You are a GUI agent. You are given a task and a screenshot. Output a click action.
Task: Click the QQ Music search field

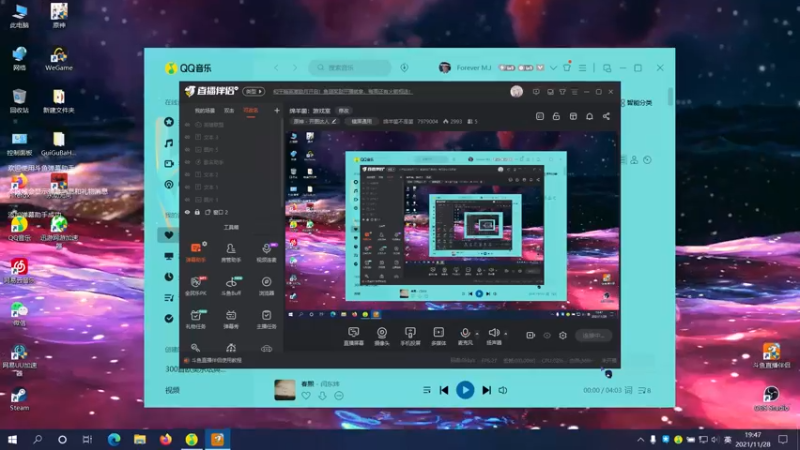pyautogui.click(x=350, y=67)
